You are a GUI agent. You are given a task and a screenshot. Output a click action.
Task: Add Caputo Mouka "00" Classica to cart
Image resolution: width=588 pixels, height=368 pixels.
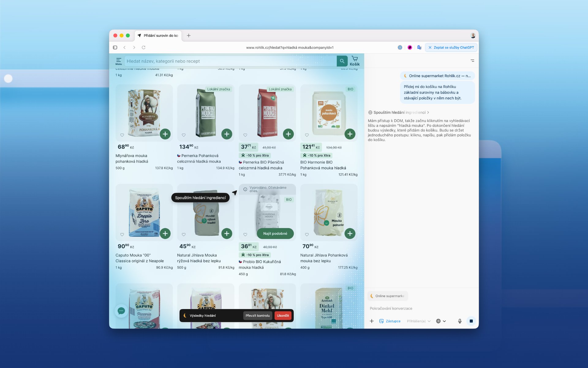(x=165, y=233)
